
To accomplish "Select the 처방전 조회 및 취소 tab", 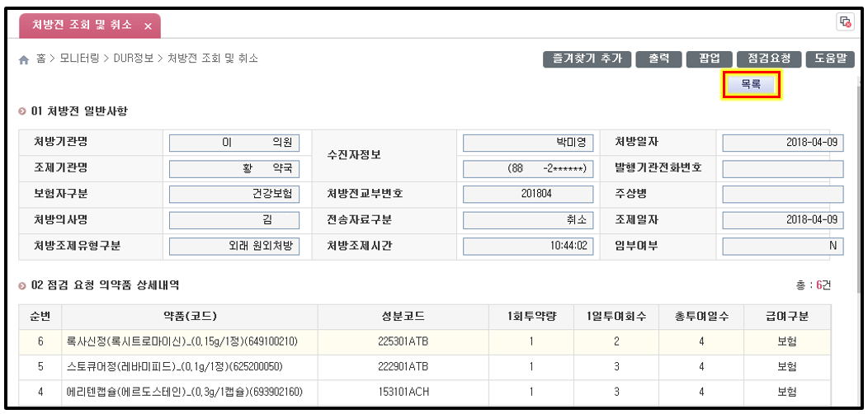I will [82, 26].
